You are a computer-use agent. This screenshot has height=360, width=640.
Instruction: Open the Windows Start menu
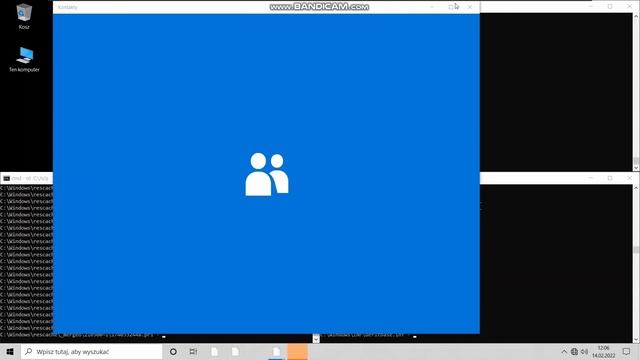tap(10, 351)
